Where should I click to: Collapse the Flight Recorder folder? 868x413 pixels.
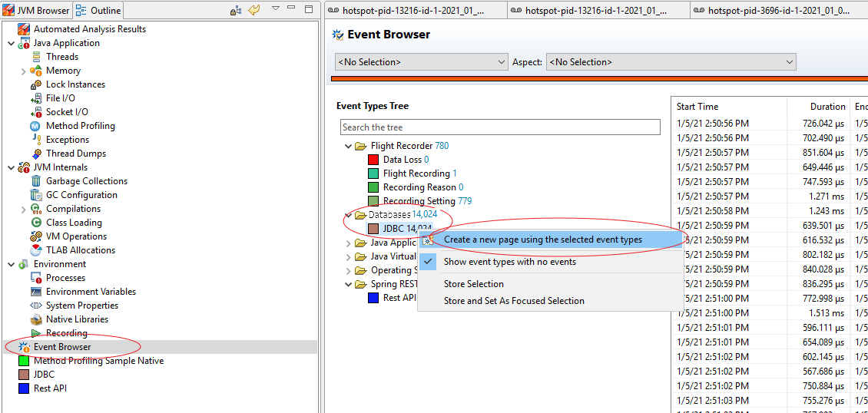349,146
